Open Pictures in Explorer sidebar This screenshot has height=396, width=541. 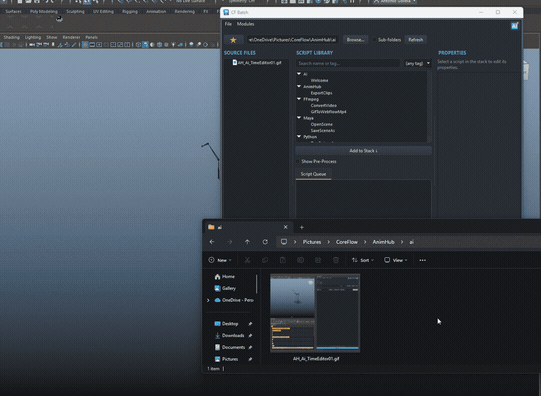[x=226, y=359]
